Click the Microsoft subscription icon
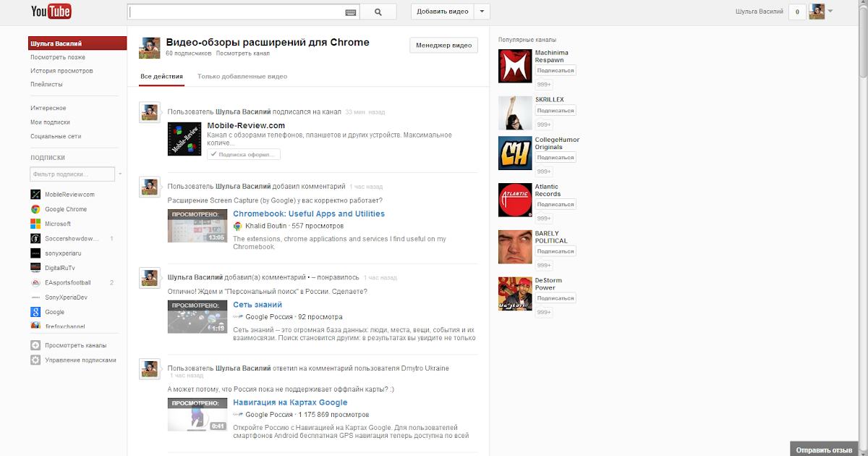Viewport: 868px width, 456px height. tap(35, 224)
